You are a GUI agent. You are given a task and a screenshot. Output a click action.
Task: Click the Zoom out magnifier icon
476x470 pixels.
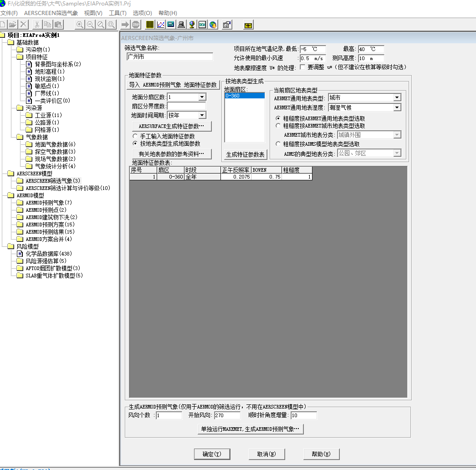(90, 25)
